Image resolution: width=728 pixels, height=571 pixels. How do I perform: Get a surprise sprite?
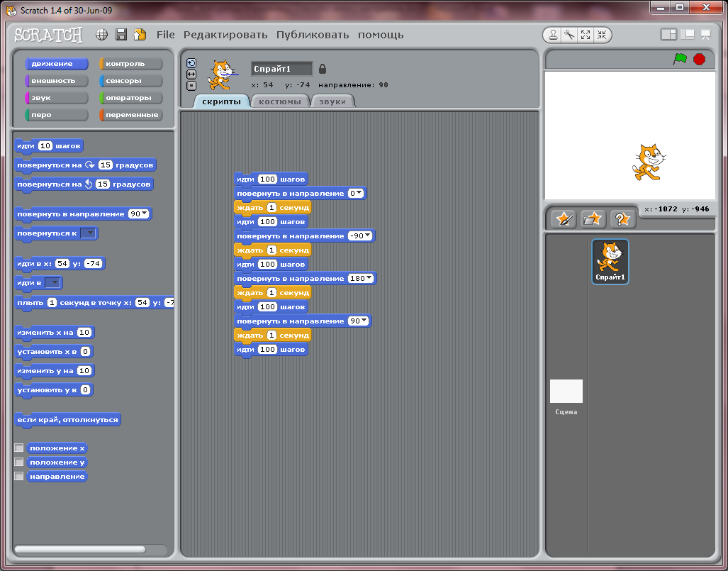(x=622, y=219)
